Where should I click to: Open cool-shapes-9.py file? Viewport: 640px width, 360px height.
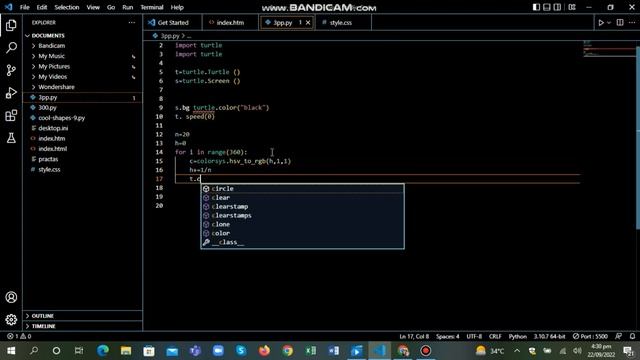click(x=83, y=118)
